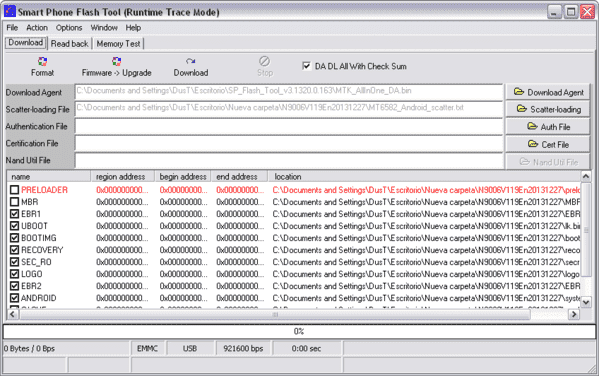Click the Authentication File input field

click(289, 126)
